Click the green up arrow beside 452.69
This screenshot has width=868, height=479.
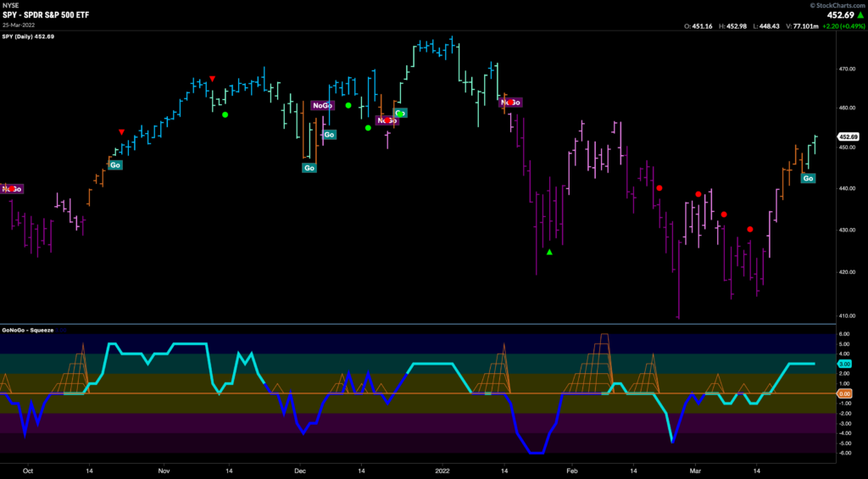point(859,14)
